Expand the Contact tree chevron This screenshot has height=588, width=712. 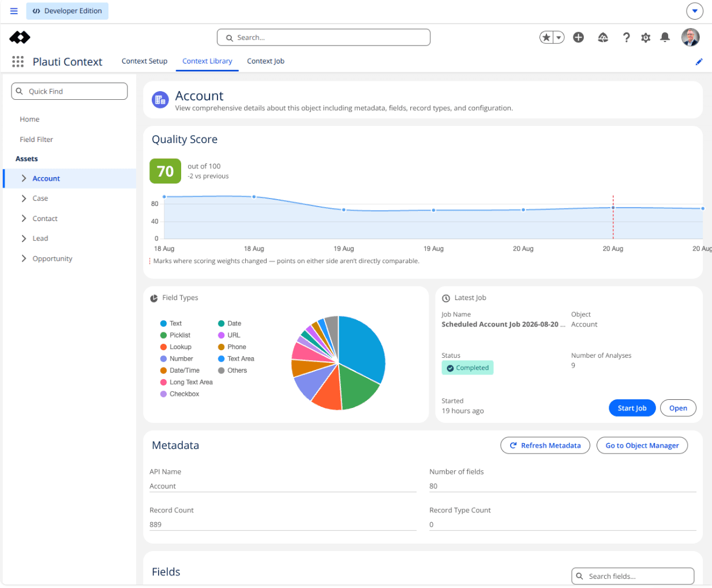coord(24,219)
